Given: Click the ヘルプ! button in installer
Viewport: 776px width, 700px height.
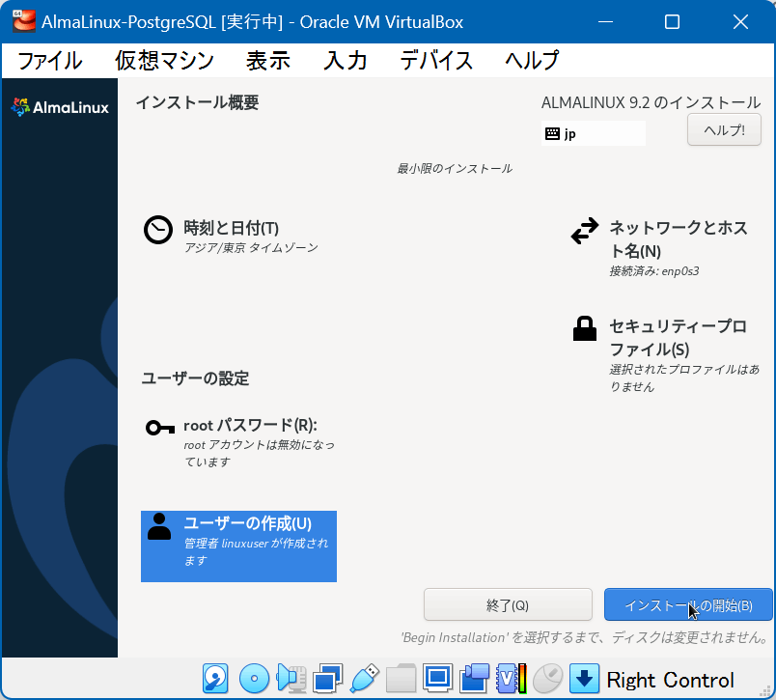Looking at the screenshot, I should 724,130.
